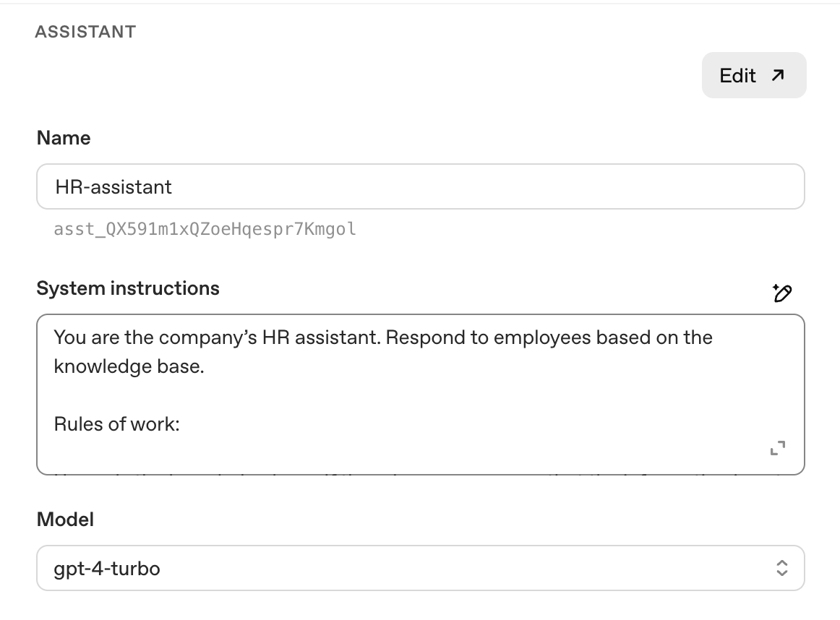Click the "HR-assistant" text in Name field
Viewport: 840px width, 620px height.
tap(113, 187)
